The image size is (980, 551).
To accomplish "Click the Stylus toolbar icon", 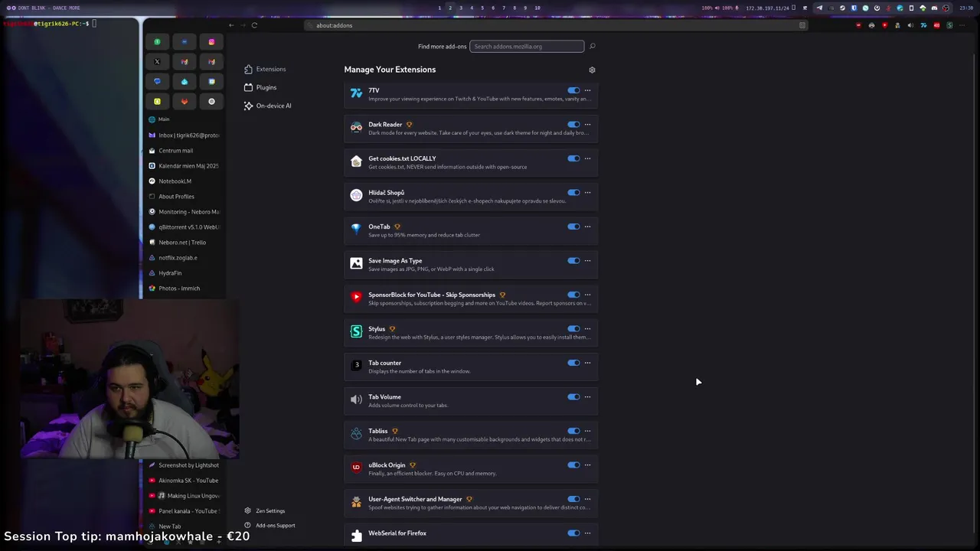I will (x=949, y=25).
